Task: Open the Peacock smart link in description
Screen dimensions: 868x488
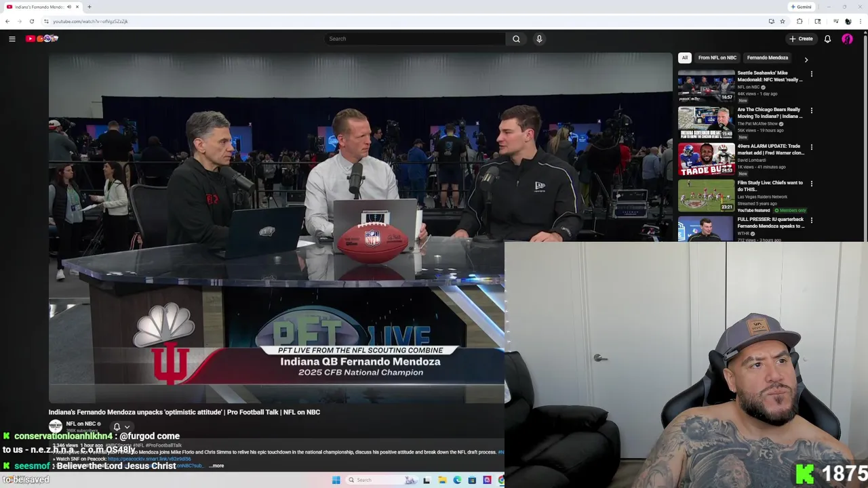Action: 149,459
